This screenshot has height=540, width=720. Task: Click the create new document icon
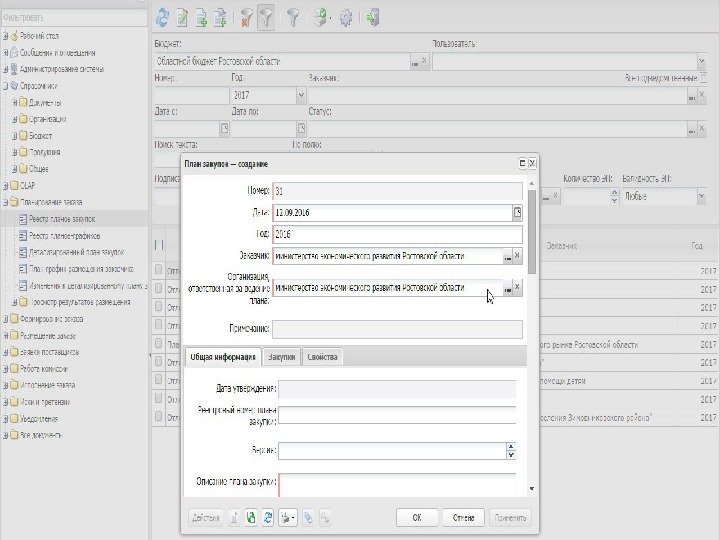click(x=201, y=17)
